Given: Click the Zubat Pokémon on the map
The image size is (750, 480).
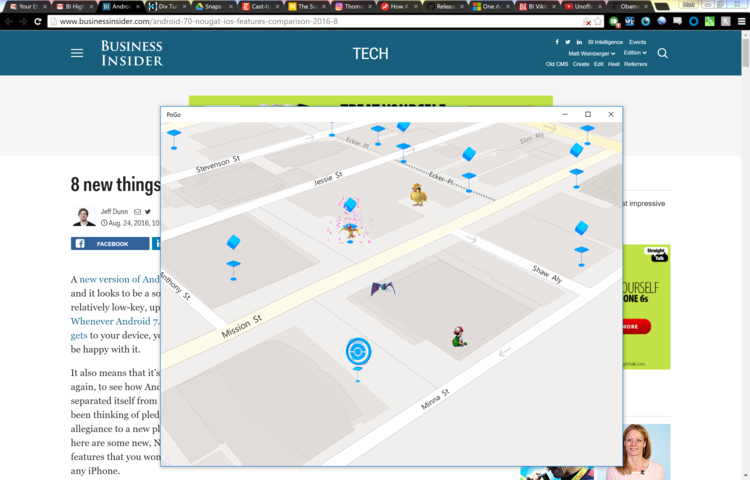Looking at the screenshot, I should coord(383,288).
